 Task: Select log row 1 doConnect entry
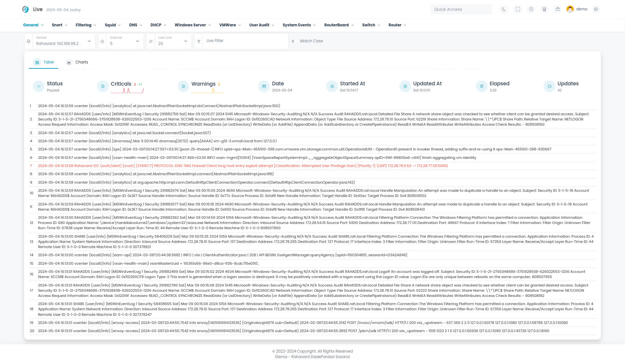coord(312,106)
